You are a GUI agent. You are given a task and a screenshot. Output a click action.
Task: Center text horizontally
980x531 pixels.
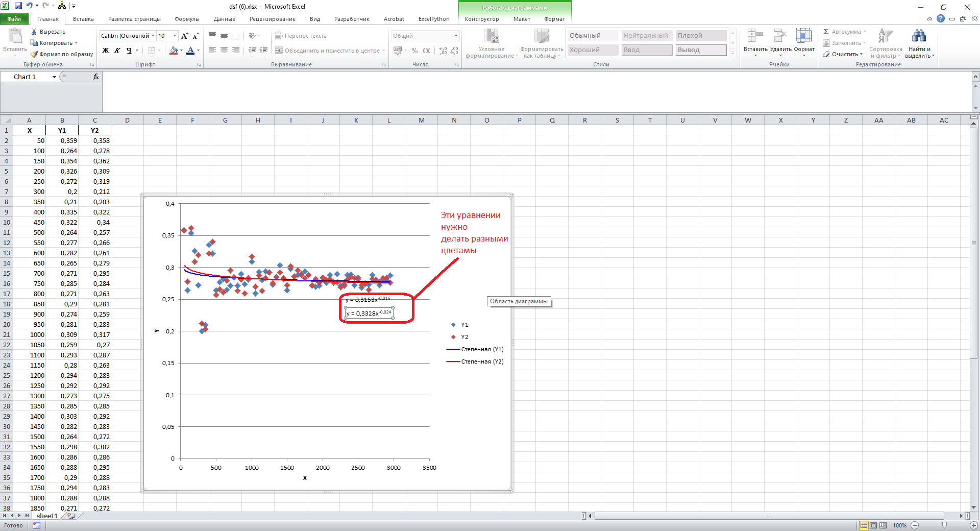pos(224,51)
